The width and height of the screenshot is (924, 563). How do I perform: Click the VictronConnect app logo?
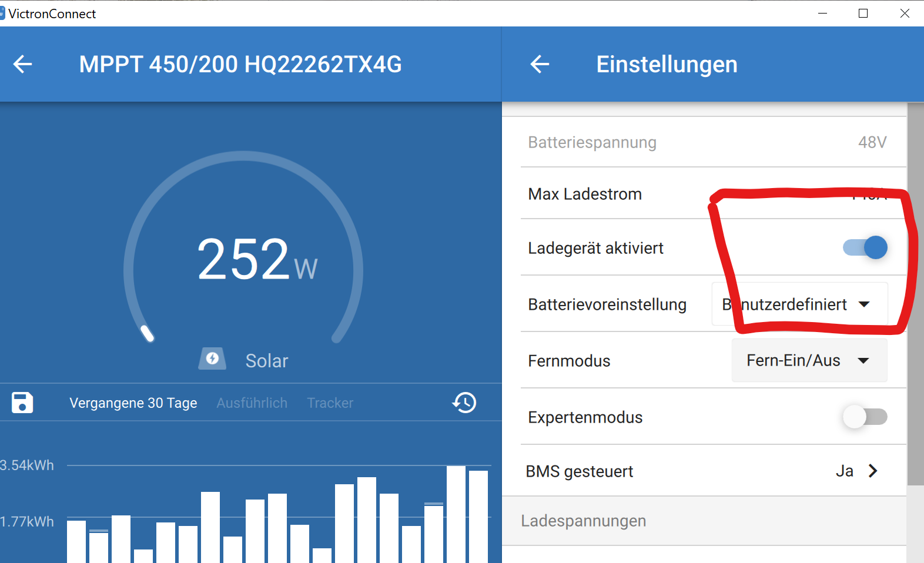click(x=2, y=13)
